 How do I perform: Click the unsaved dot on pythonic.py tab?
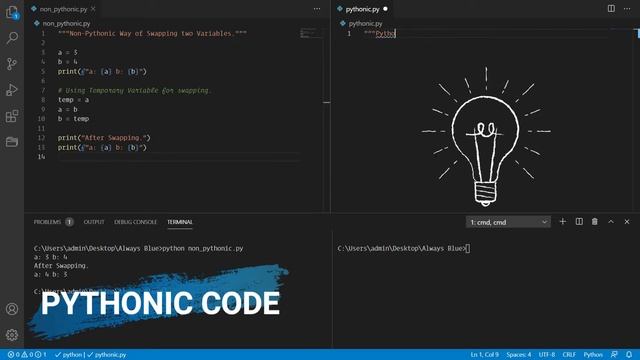pos(385,9)
